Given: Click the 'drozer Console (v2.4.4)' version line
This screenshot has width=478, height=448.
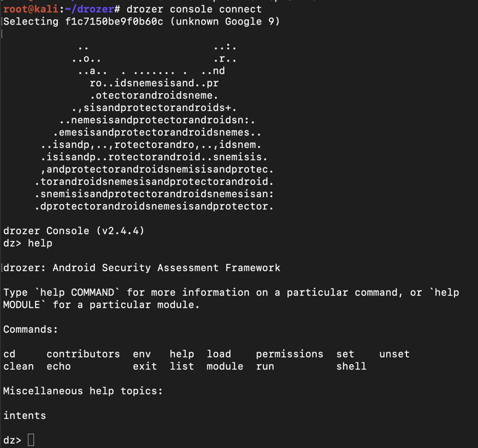Looking at the screenshot, I should pos(74,230).
